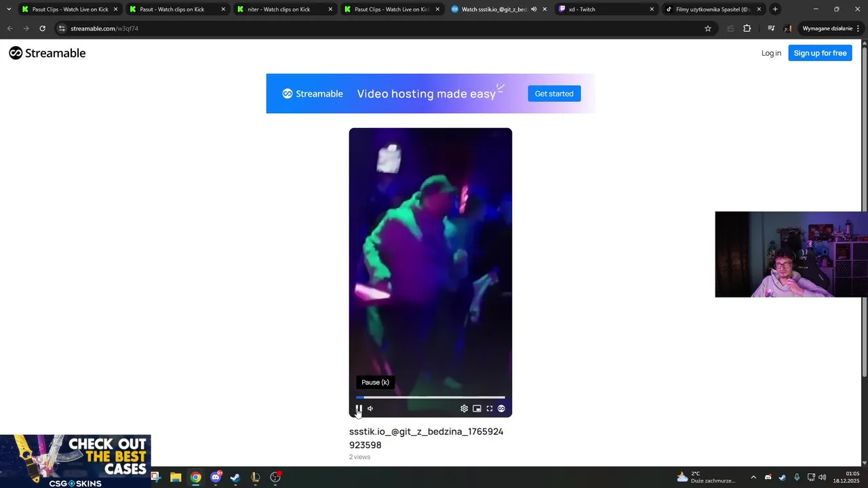Click the CSGO Skins Check Out the Best Cases ad
The image size is (868, 488).
[75, 461]
